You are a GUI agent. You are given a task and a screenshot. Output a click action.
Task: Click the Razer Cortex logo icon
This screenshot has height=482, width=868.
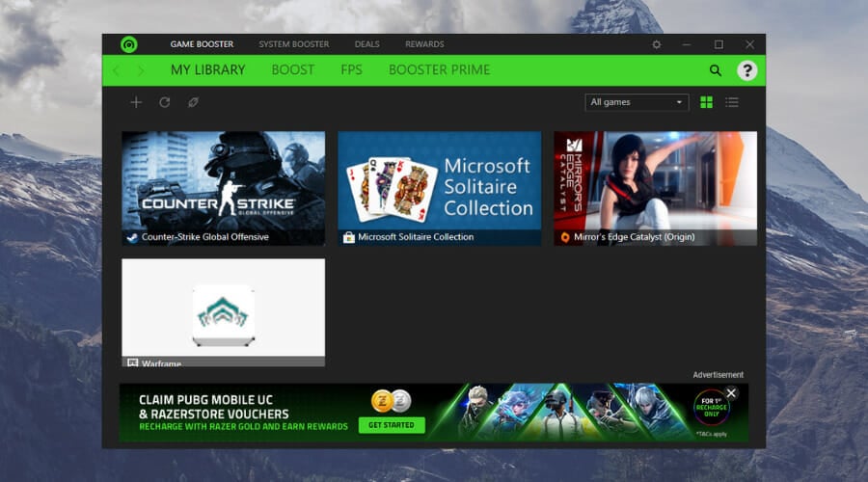[x=129, y=44]
